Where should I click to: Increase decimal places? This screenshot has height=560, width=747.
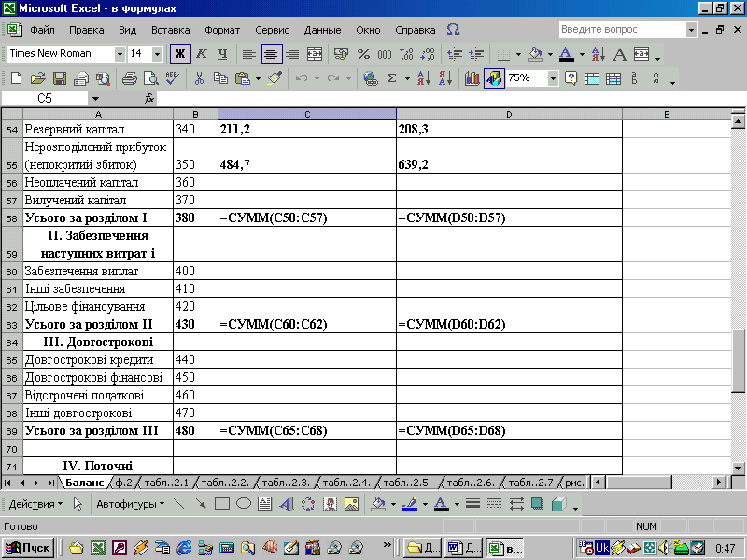click(x=406, y=54)
